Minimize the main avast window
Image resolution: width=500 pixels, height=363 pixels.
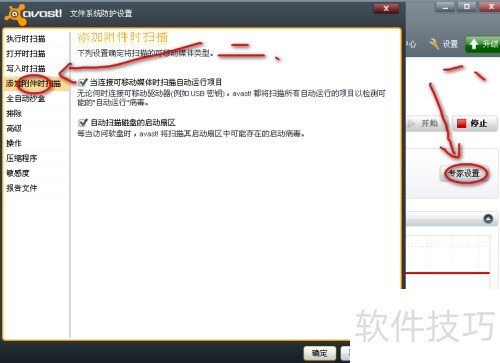[445, 7]
